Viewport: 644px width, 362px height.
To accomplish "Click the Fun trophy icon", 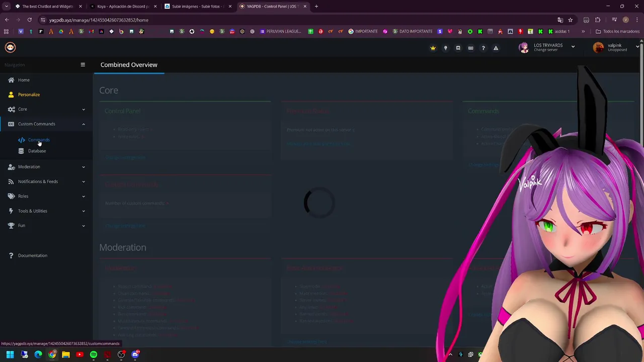I will tap(11, 225).
